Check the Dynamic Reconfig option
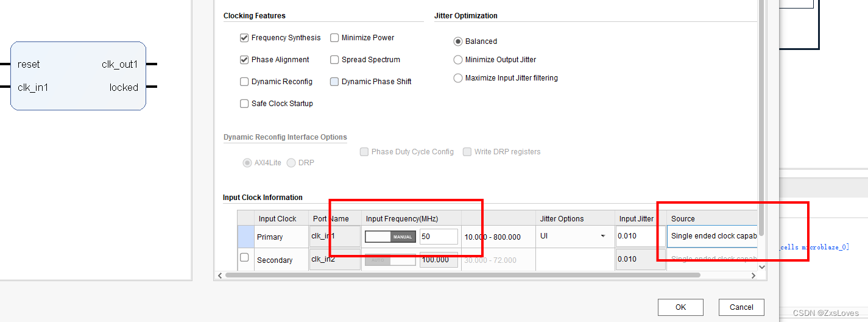The image size is (868, 322). (244, 82)
